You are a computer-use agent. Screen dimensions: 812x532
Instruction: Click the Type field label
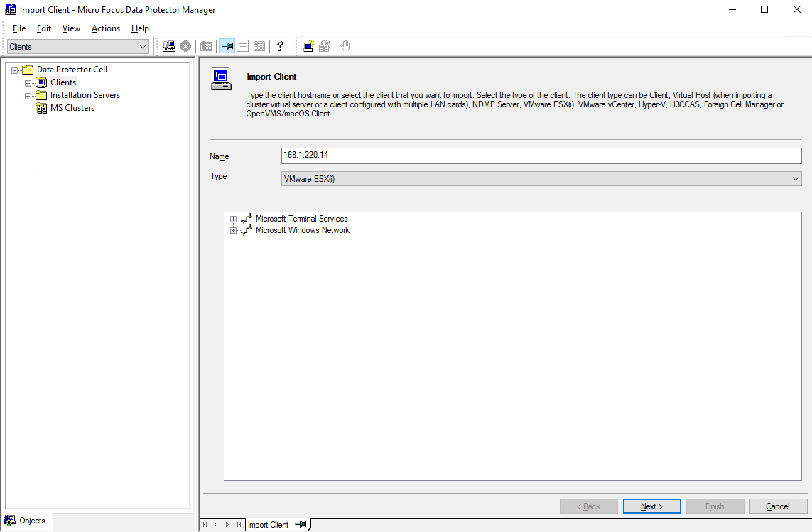click(218, 176)
